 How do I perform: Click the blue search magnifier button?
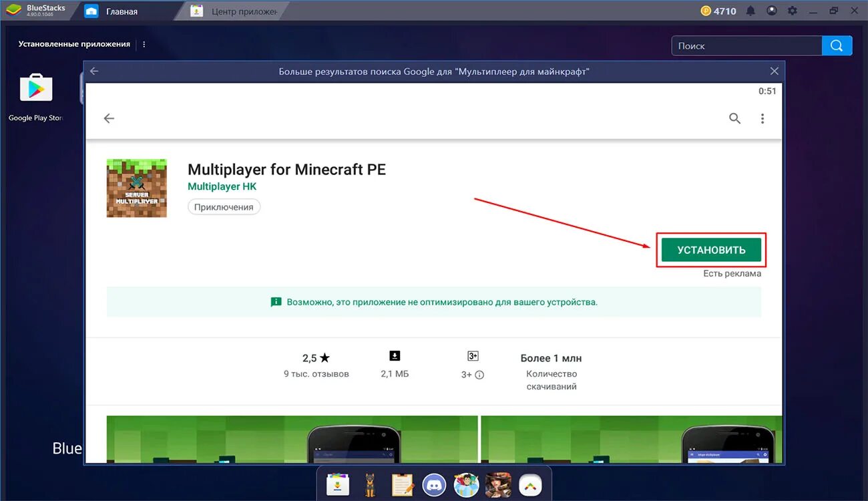(x=837, y=45)
